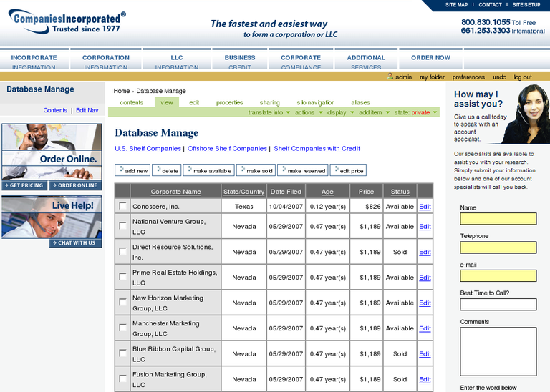Open the SITE SETUP link
This screenshot has height=392, width=550.
click(526, 5)
